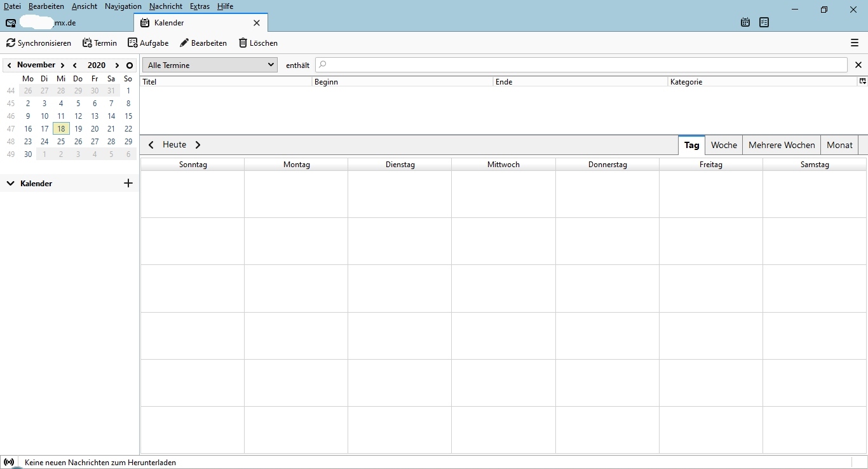
Task: Open the Nachricht menu
Action: (x=166, y=6)
